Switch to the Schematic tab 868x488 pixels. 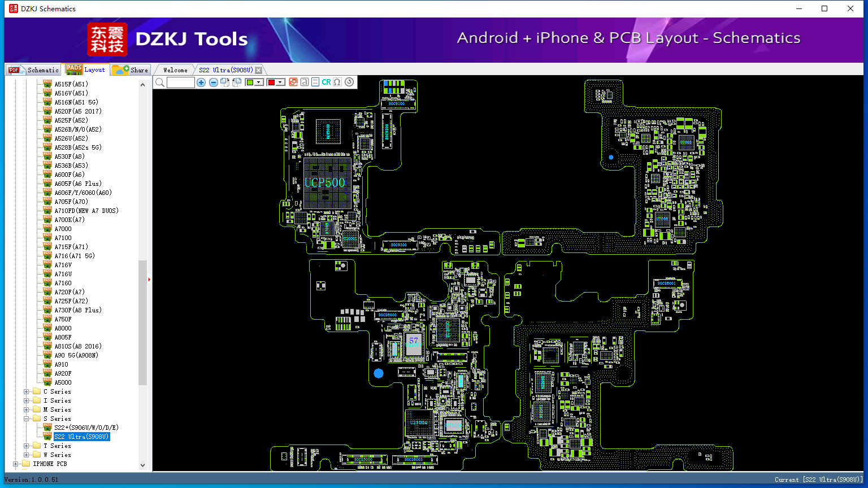point(33,69)
